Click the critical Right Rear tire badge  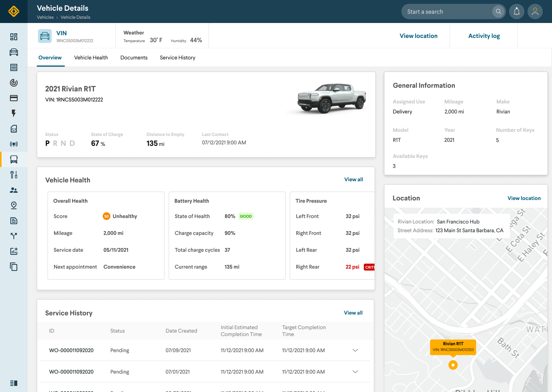tap(369, 267)
